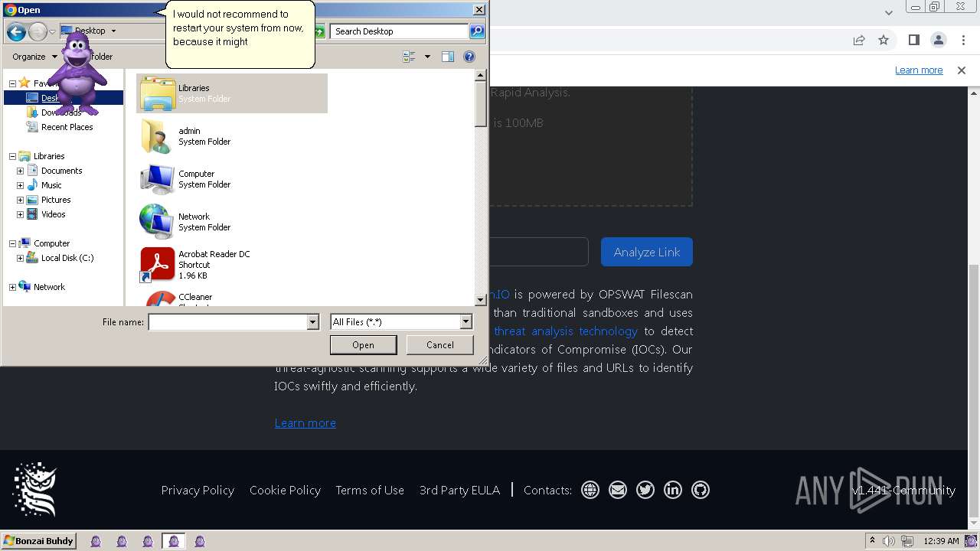
Task: Select Recent Places in Favorites
Action: (67, 127)
